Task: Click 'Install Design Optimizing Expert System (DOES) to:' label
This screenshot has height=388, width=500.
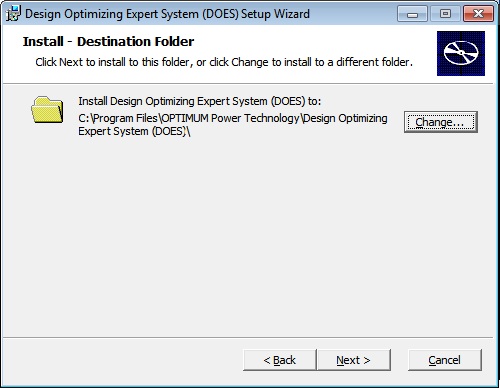Action: 200,101
